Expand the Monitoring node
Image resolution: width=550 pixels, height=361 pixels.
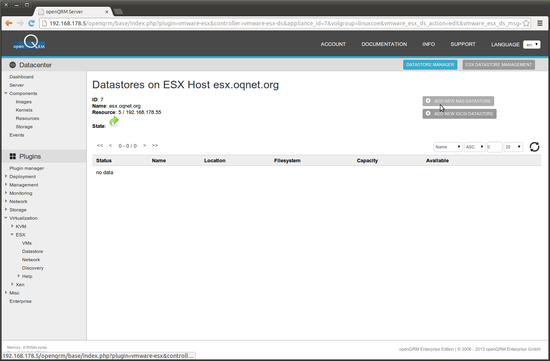tap(6, 193)
